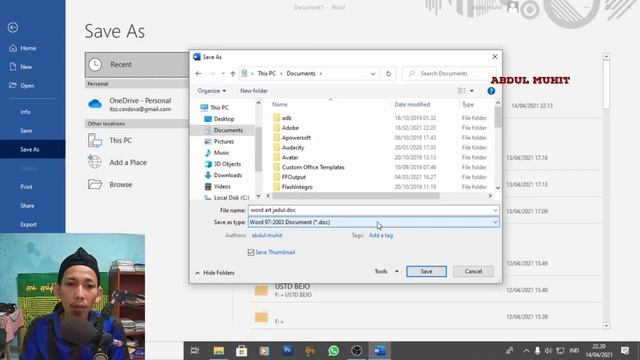Go up one folder level

pos(233,73)
